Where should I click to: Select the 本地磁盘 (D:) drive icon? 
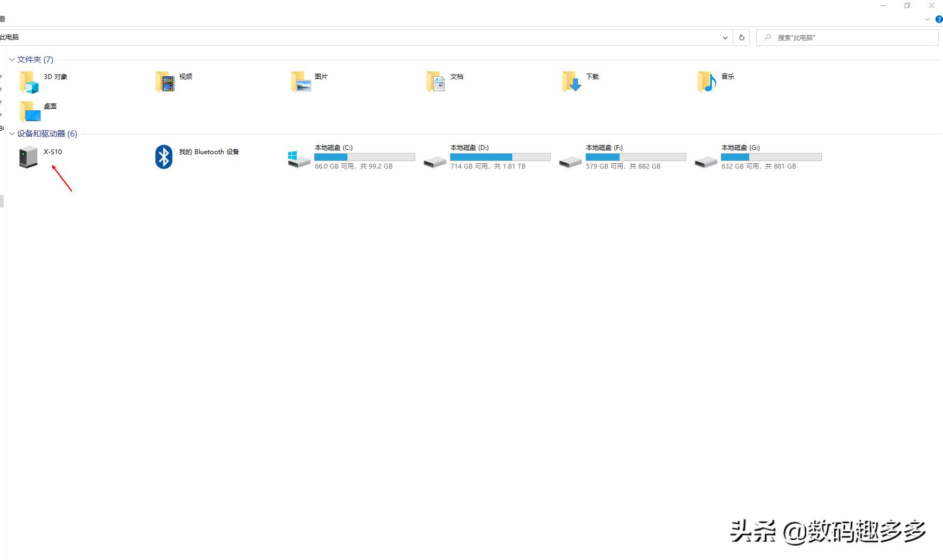point(434,161)
